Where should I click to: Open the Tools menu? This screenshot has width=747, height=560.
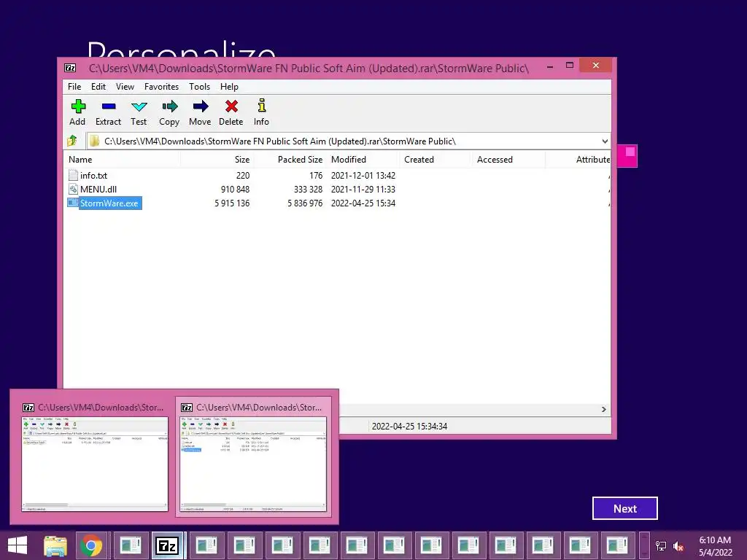click(x=199, y=87)
